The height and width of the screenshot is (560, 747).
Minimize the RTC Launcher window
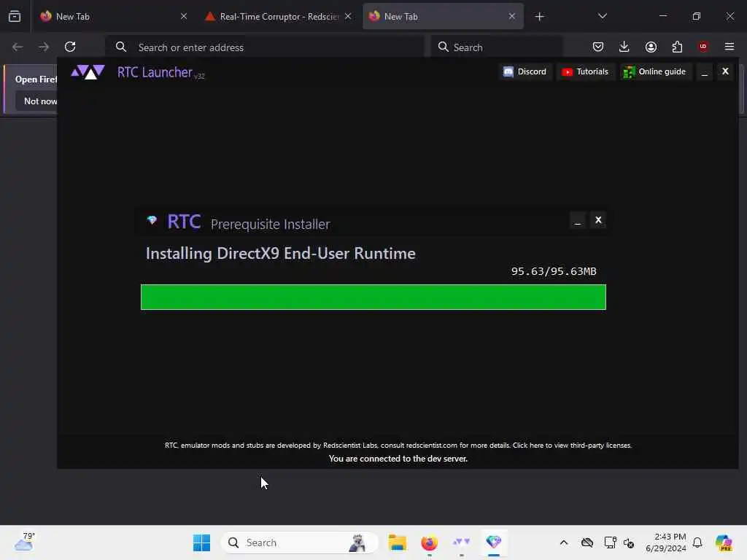pyautogui.click(x=704, y=71)
